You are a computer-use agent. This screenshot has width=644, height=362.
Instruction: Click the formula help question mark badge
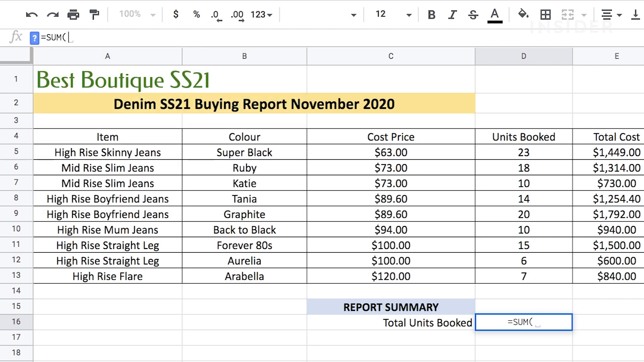(34, 38)
